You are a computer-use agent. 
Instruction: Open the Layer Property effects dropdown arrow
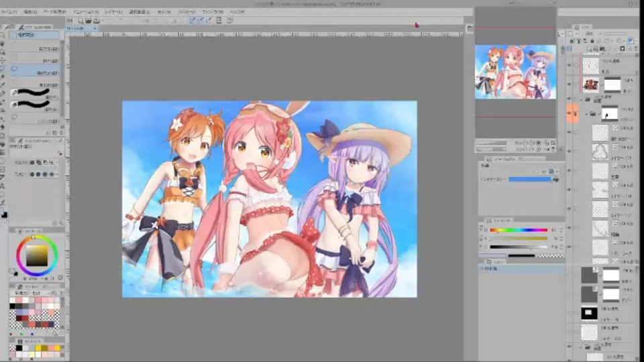pos(557,171)
